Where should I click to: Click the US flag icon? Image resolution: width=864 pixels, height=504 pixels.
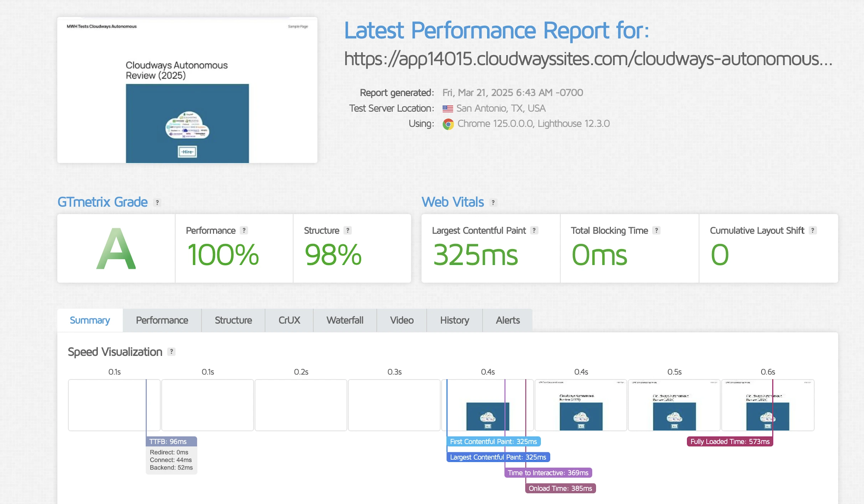pos(448,108)
